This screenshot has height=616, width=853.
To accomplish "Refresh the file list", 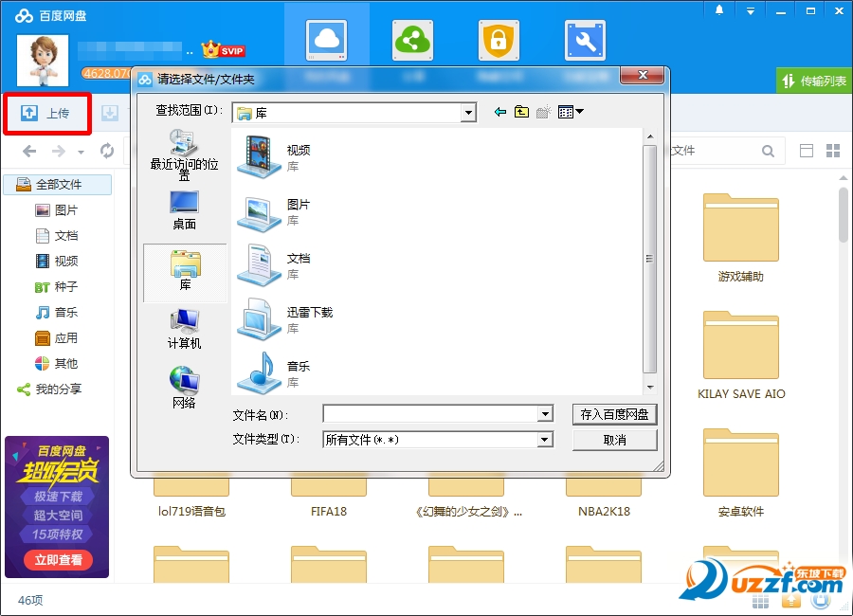I will pyautogui.click(x=107, y=151).
